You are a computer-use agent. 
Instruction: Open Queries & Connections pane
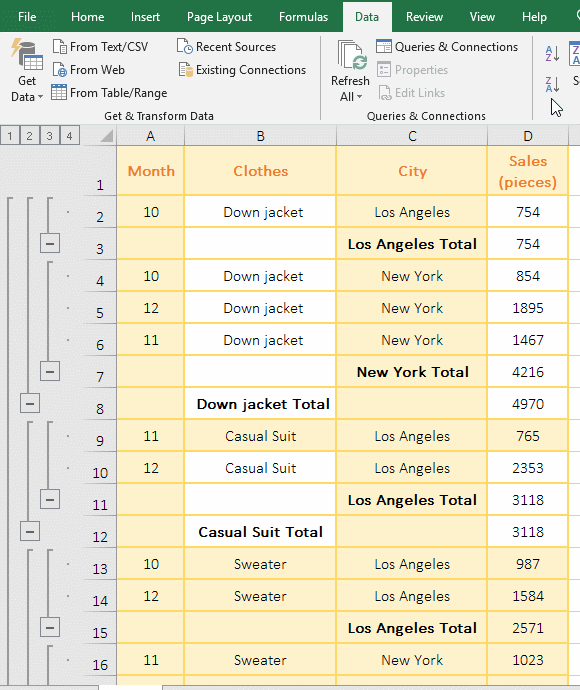447,47
